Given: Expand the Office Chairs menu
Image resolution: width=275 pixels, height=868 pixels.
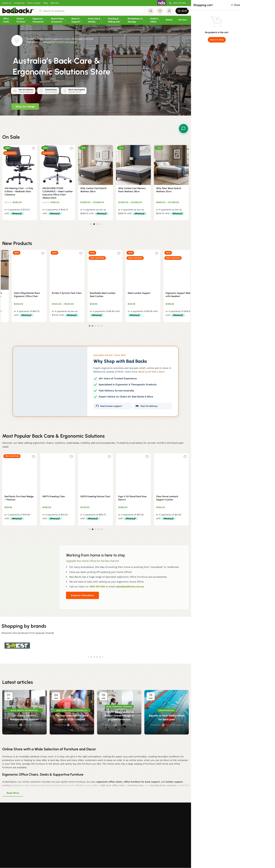Looking at the screenshot, I should [7, 20].
